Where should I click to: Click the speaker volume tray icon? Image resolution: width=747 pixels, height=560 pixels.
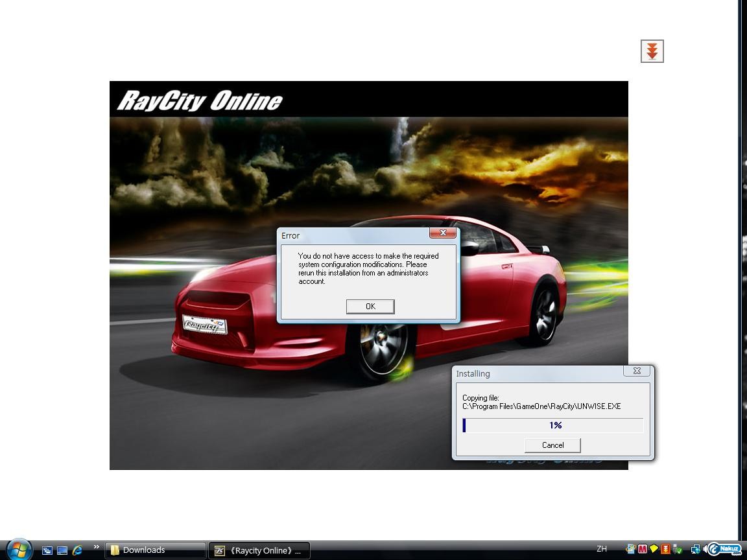(705, 550)
